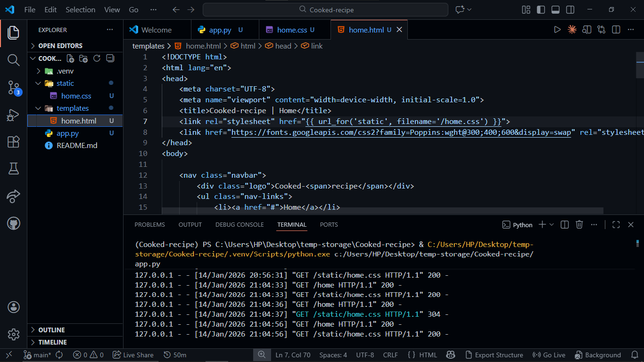Toggle the bottom panel layout button
Viewport: 644px width, 362px height.
[555, 10]
